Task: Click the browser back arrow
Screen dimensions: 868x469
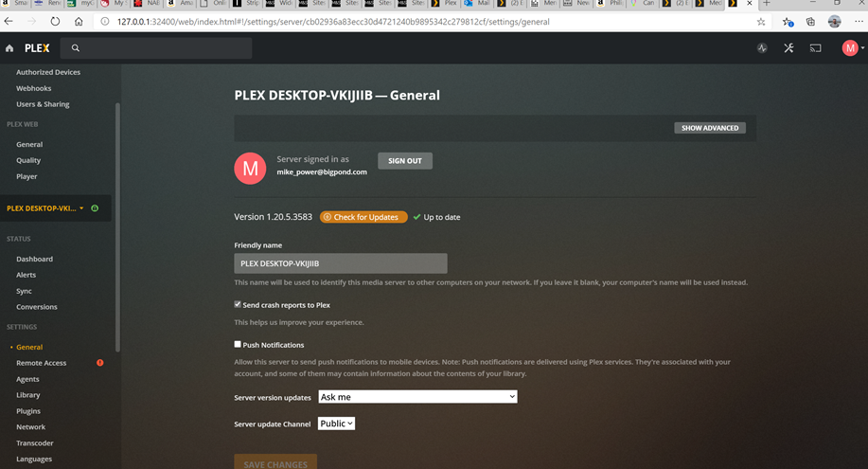Action: pos(9,22)
